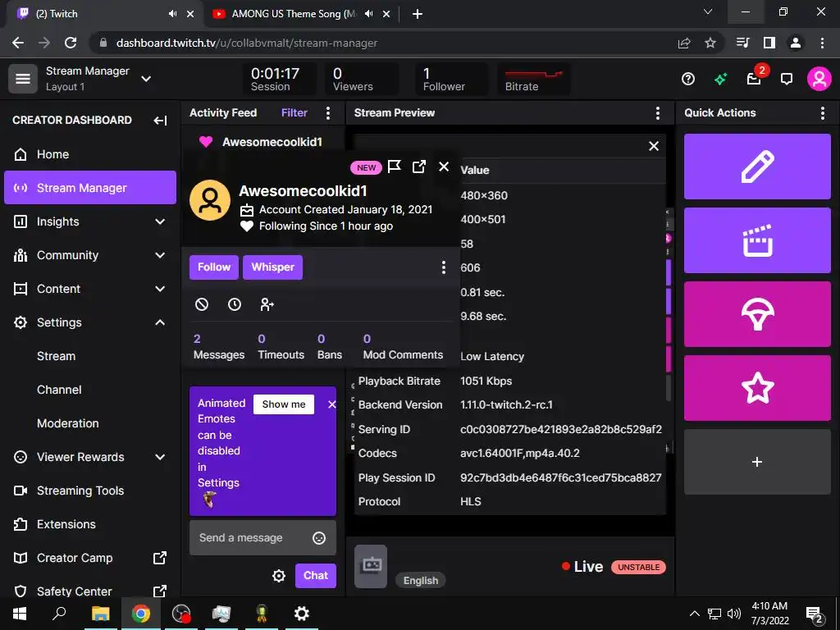This screenshot has height=630, width=840.
Task: Collapse the Creator Dashboard sidebar
Action: pos(160,120)
